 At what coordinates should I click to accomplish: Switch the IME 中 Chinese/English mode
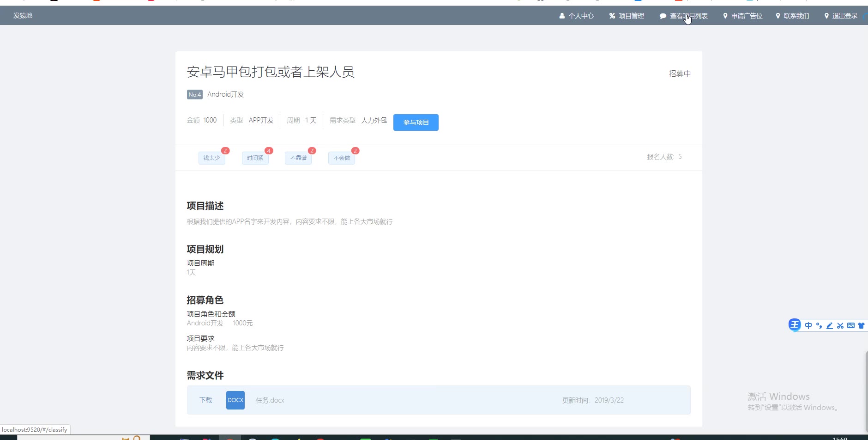pos(808,325)
